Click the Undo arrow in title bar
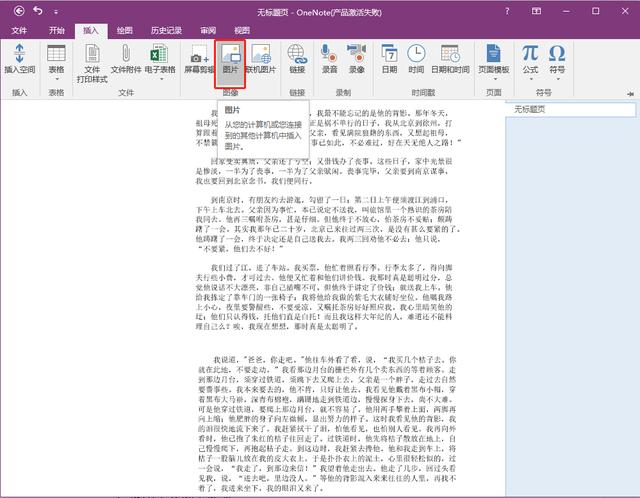The image size is (640, 498). click(38, 11)
